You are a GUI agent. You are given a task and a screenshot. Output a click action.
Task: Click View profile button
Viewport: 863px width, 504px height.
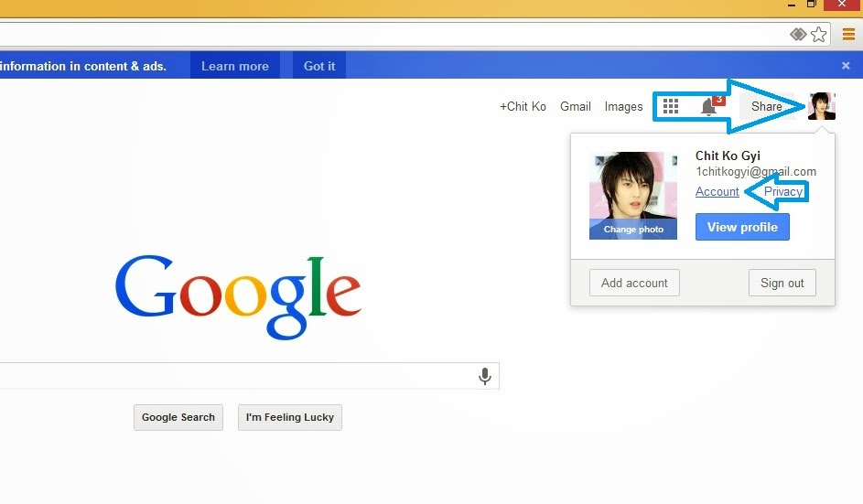coord(742,227)
